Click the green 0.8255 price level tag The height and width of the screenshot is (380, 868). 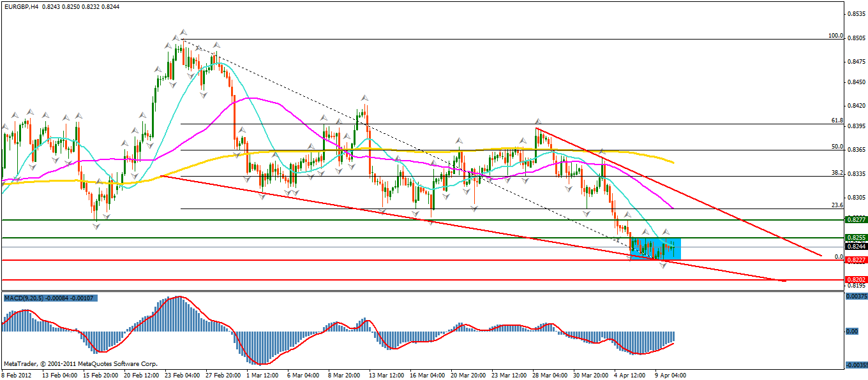coord(855,238)
